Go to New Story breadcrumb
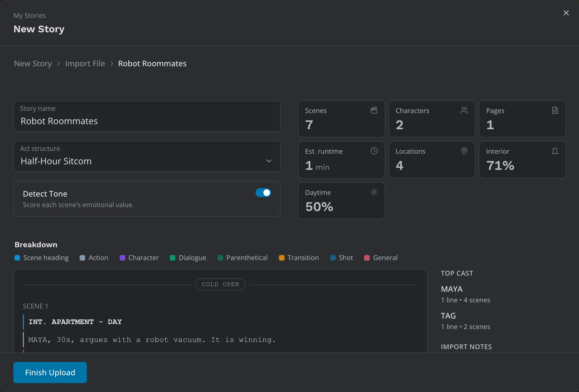 click(33, 63)
